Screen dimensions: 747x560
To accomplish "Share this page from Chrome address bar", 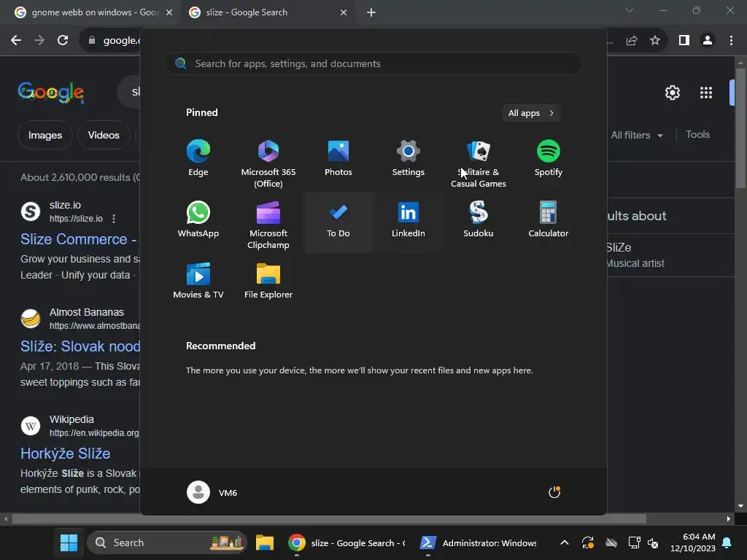I will tap(632, 41).
